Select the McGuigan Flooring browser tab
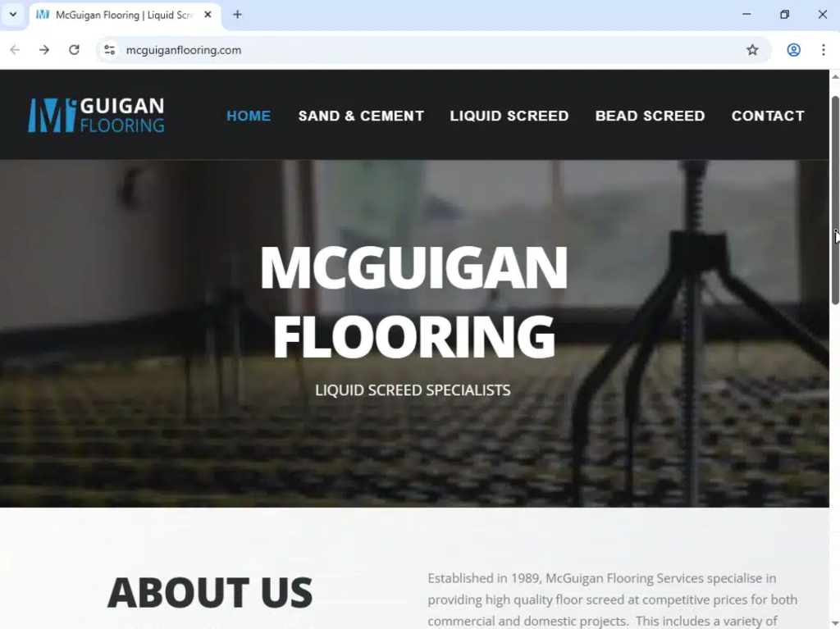The width and height of the screenshot is (840, 629). tap(125, 15)
